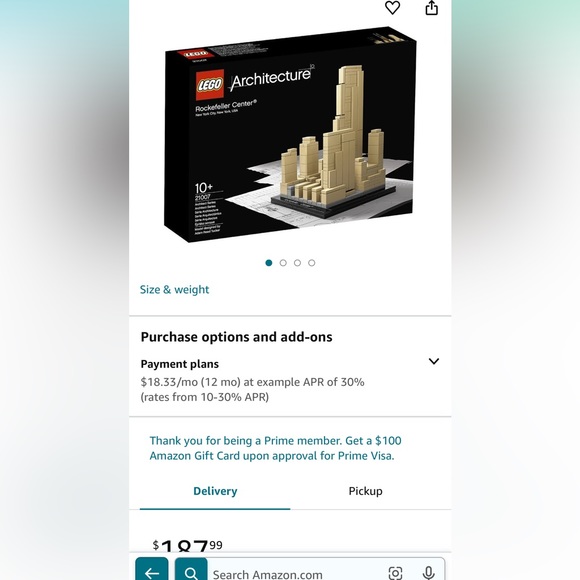
Task: Tap the back arrow button
Action: (152, 570)
